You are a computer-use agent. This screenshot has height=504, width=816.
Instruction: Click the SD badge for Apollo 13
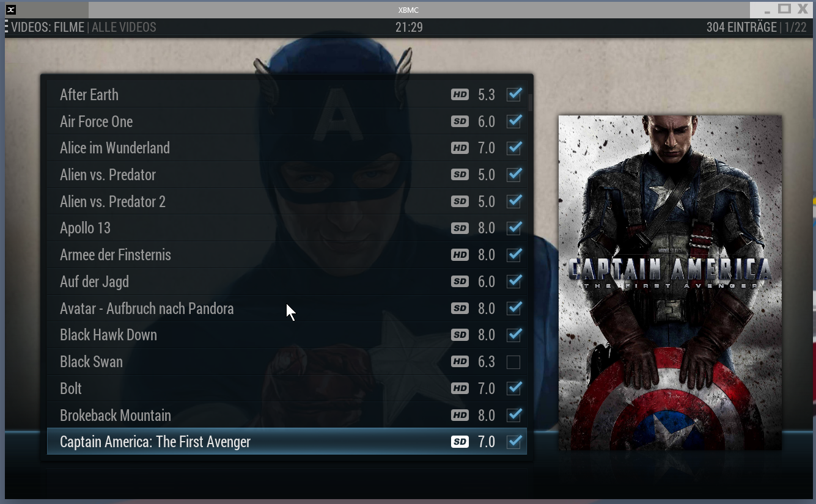[460, 228]
